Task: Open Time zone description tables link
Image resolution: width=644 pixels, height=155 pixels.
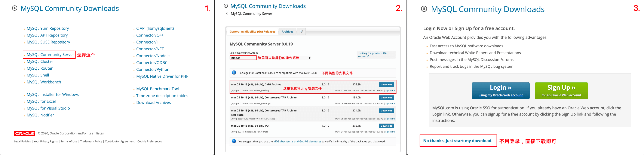Action: 162,96
